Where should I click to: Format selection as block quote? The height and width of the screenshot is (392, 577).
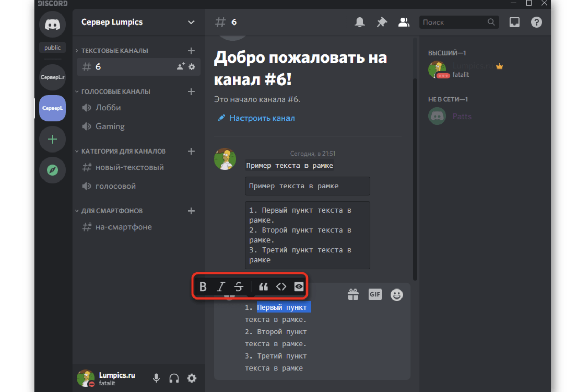point(264,287)
